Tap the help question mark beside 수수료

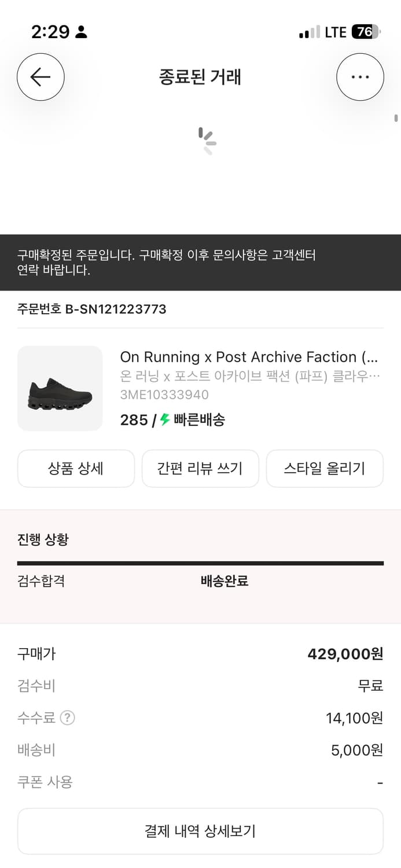tap(68, 718)
